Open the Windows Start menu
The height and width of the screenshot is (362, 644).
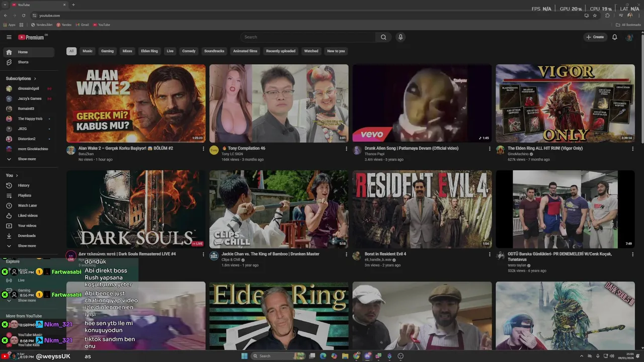coord(245,356)
